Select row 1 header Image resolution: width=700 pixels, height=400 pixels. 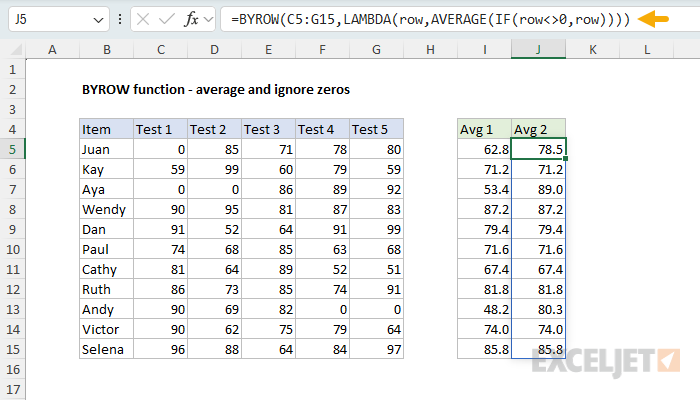pyautogui.click(x=12, y=70)
